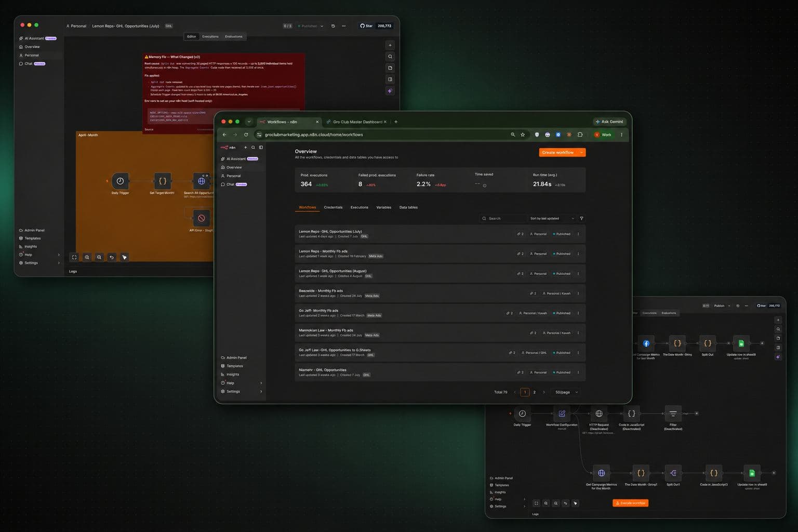This screenshot has height=532, width=798.
Task: Open the browser extensions puzzle icon
Action: [x=580, y=135]
